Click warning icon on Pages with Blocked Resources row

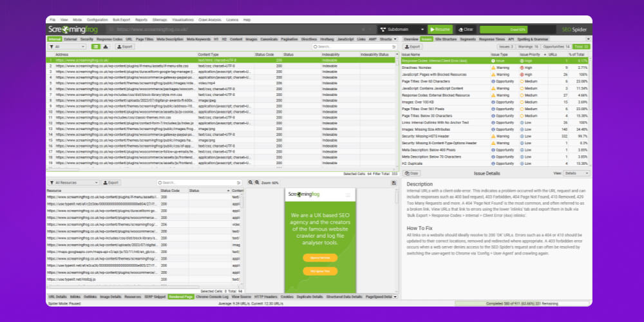[x=493, y=75]
